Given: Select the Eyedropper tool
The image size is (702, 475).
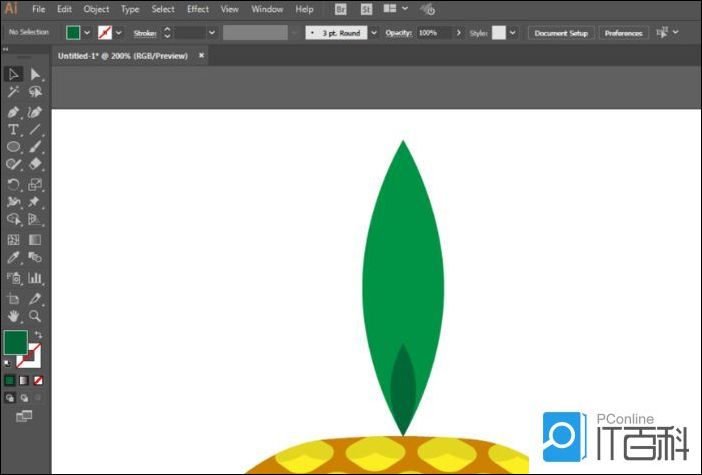Looking at the screenshot, I should click(x=13, y=257).
